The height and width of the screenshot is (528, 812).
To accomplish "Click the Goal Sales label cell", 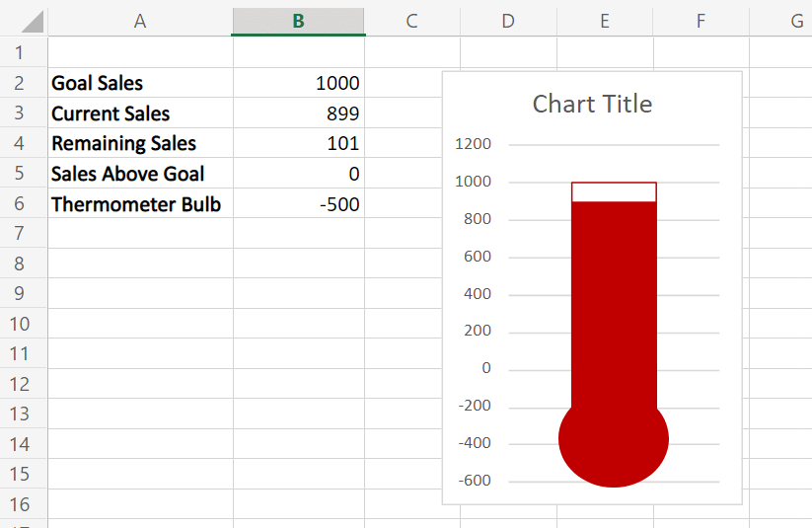I will [140, 83].
